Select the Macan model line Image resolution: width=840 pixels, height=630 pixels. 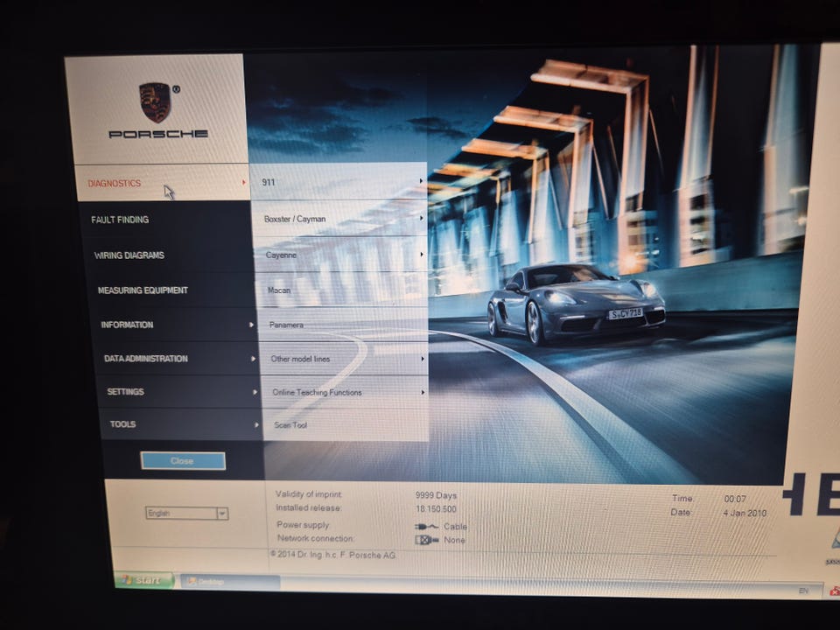point(343,290)
